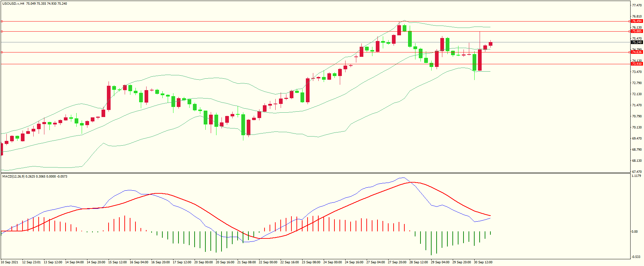Image resolution: width=644 pixels, height=266 pixels.
Task: Click the -0.533 MACD scale label
Action: point(636,257)
